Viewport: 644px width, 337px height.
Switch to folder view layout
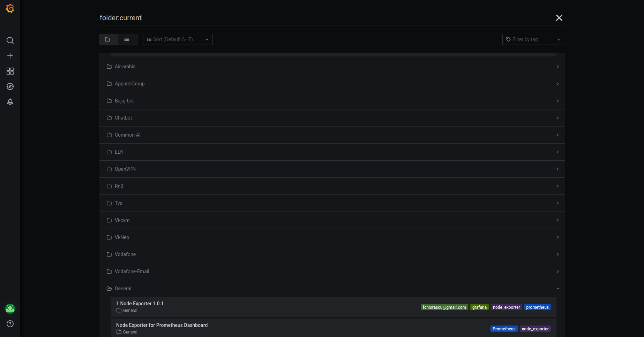point(108,39)
